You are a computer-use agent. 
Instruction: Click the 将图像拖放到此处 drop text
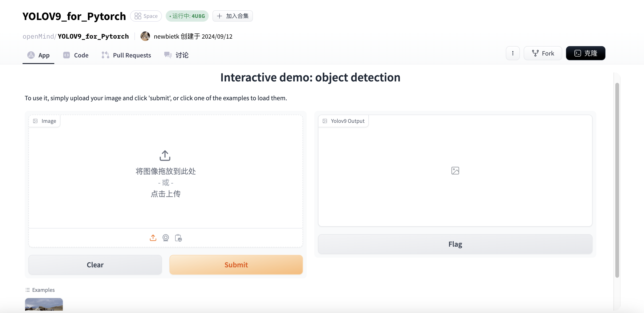[x=165, y=171]
